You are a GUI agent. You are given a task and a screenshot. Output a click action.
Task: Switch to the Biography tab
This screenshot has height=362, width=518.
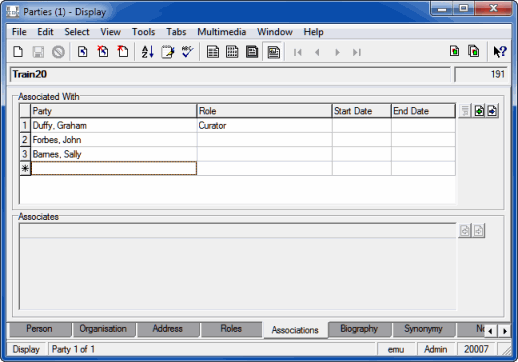[x=359, y=329]
